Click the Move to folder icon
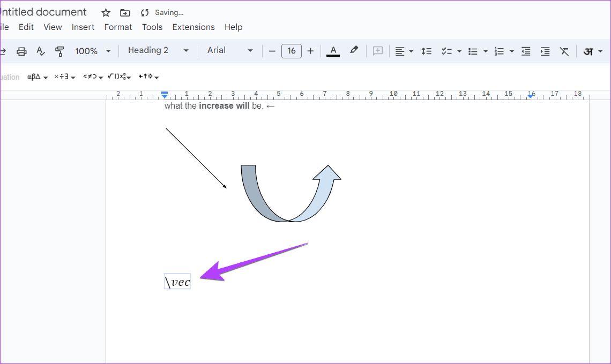The image size is (611, 364). (125, 12)
